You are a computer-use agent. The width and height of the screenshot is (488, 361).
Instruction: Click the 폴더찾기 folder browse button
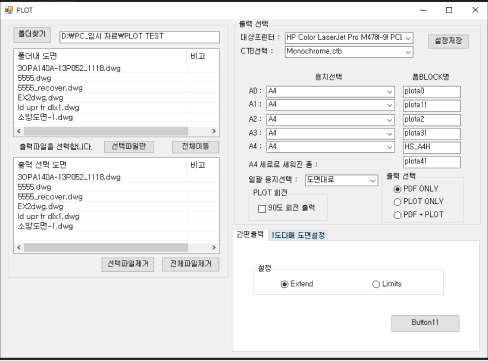(x=32, y=35)
